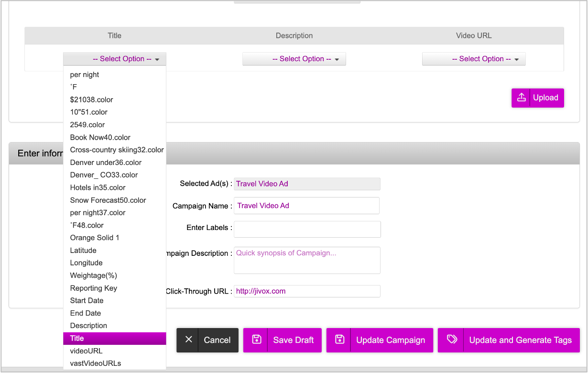Click the tags icon on Generate Tags
The image size is (588, 373).
[451, 340]
